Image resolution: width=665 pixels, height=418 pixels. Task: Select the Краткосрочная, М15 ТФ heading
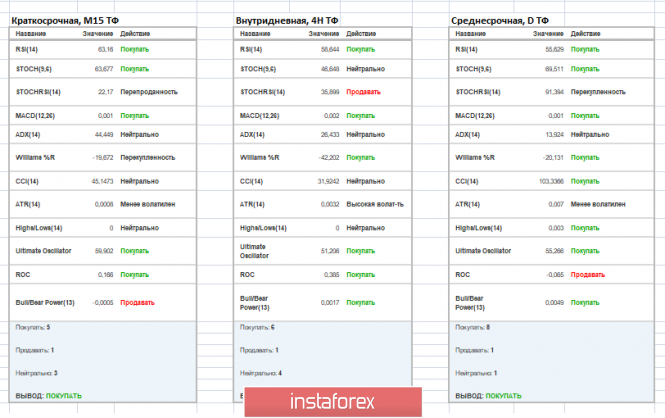coord(65,20)
